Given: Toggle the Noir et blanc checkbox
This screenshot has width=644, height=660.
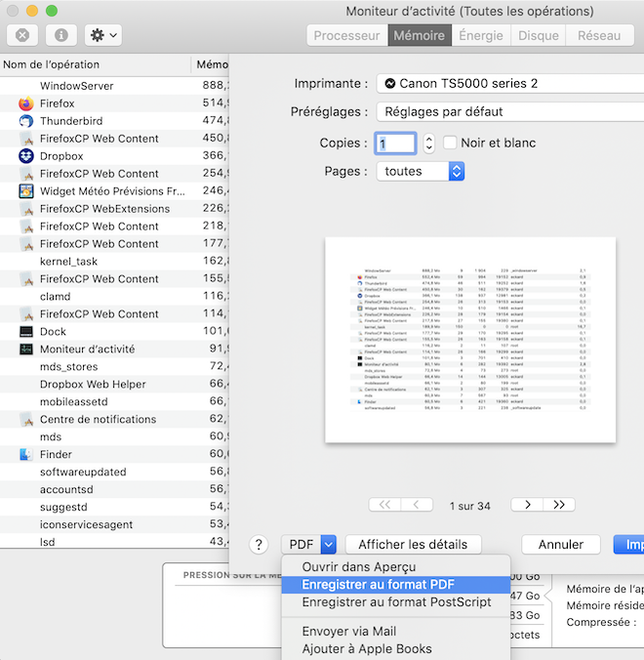Looking at the screenshot, I should (x=450, y=143).
